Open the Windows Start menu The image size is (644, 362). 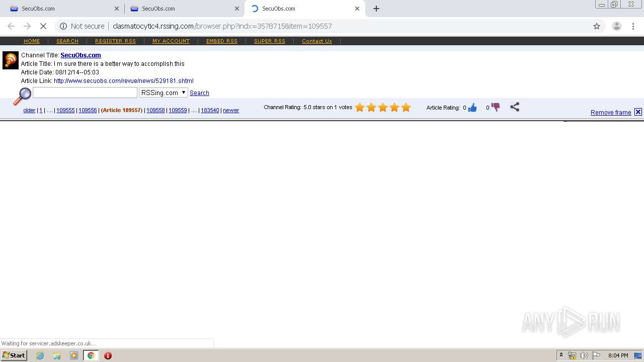14,355
